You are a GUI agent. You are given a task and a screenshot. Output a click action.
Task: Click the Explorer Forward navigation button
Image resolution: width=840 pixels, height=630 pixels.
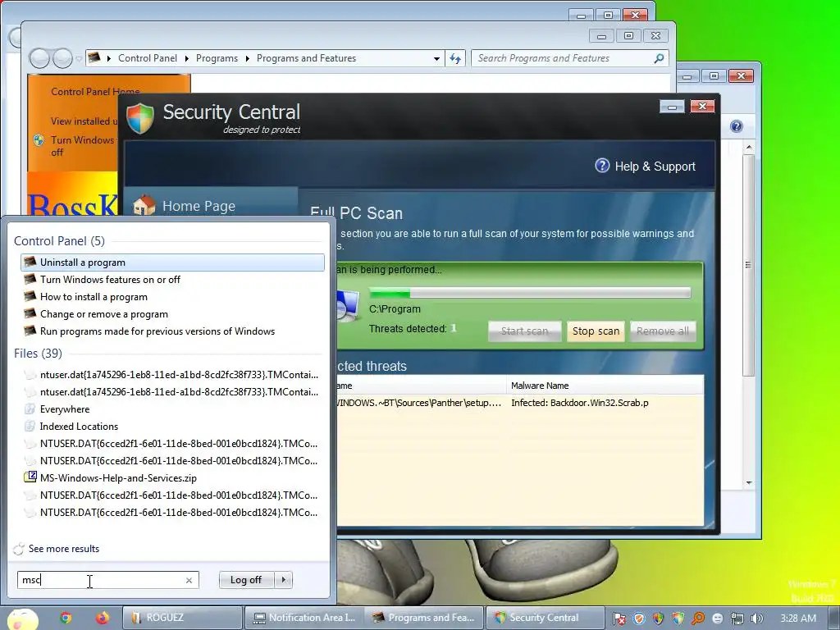(62, 58)
